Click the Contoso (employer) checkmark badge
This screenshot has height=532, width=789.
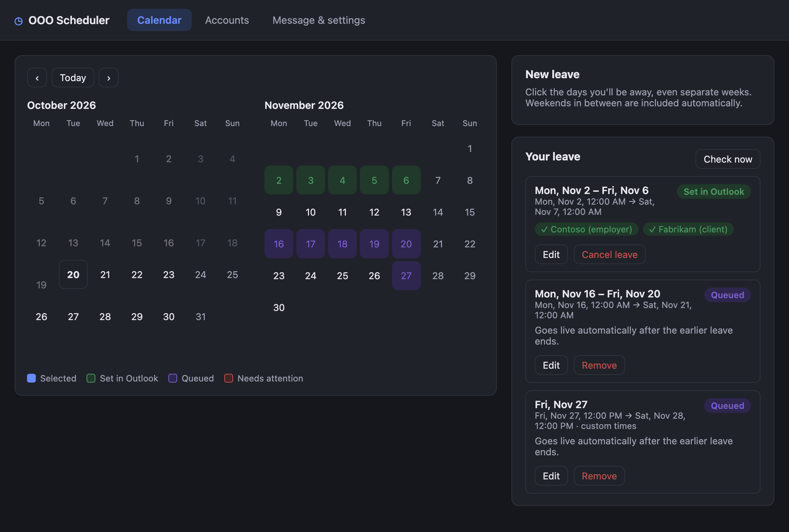click(586, 229)
